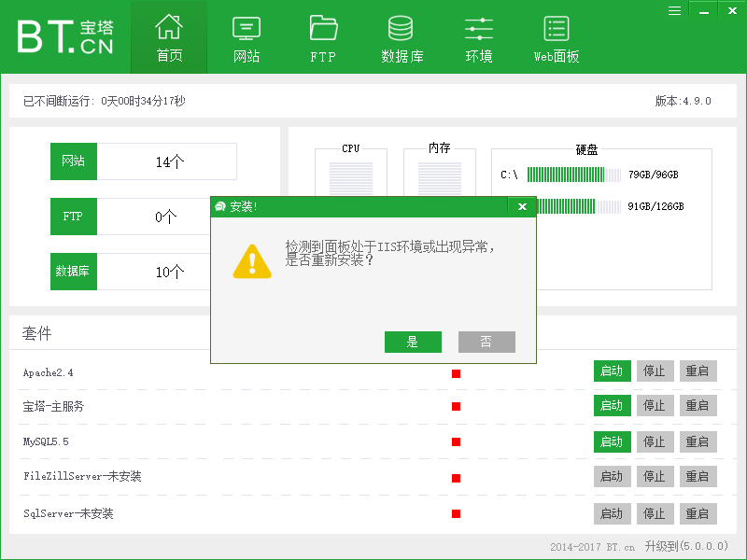Click the 2014-2017 BT.cn copyright text
The height and width of the screenshot is (560, 747).
592,547
